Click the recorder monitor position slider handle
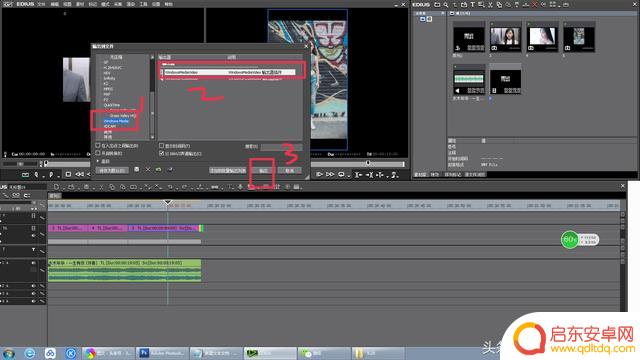640x360 pixels. click(368, 163)
